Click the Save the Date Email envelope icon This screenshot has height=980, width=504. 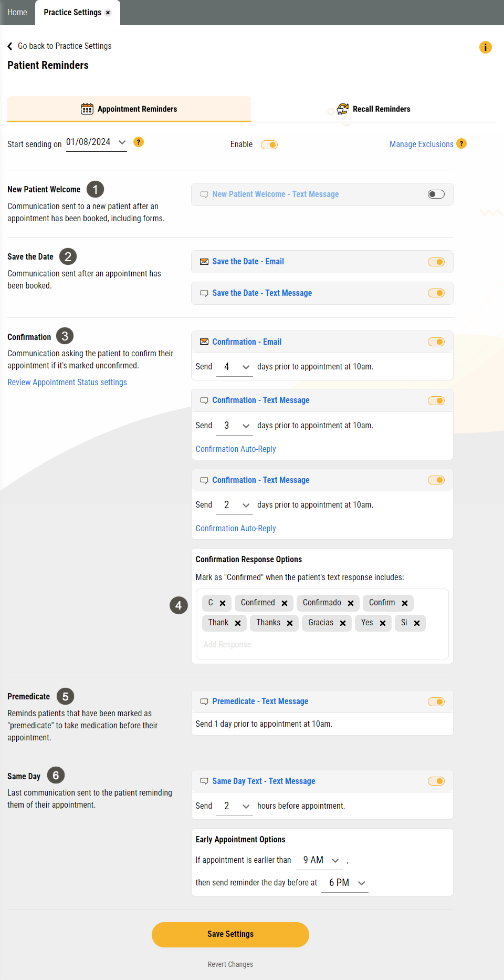pyautogui.click(x=204, y=262)
